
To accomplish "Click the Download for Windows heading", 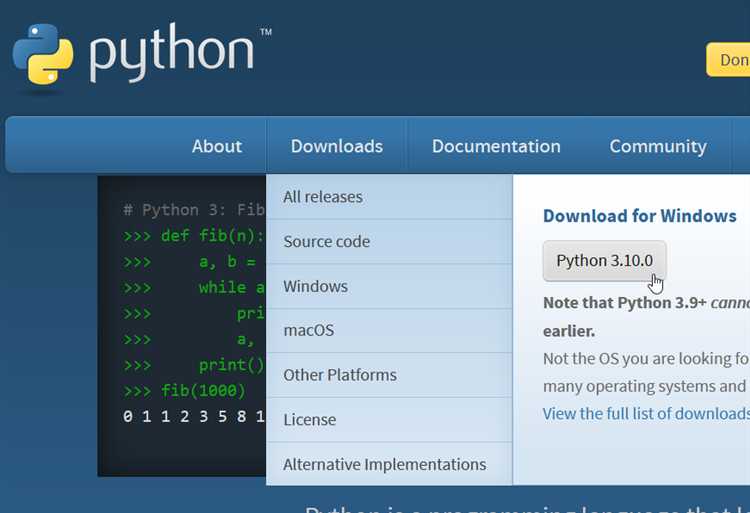I will pos(640,216).
